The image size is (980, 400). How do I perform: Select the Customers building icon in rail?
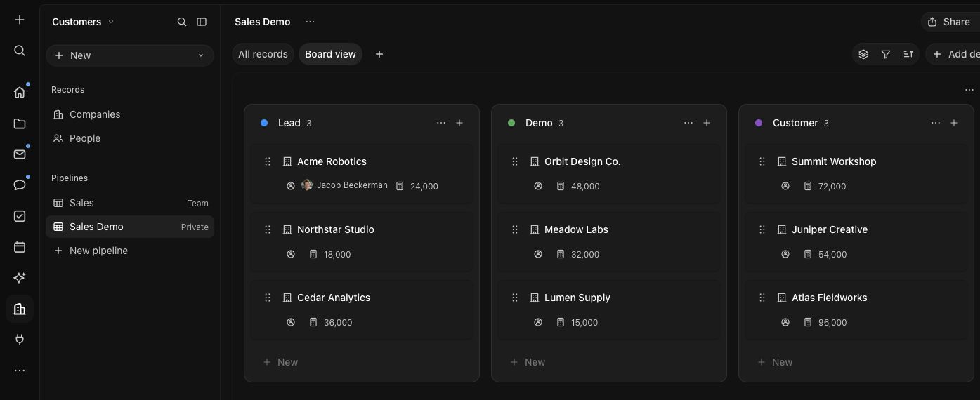[x=20, y=309]
